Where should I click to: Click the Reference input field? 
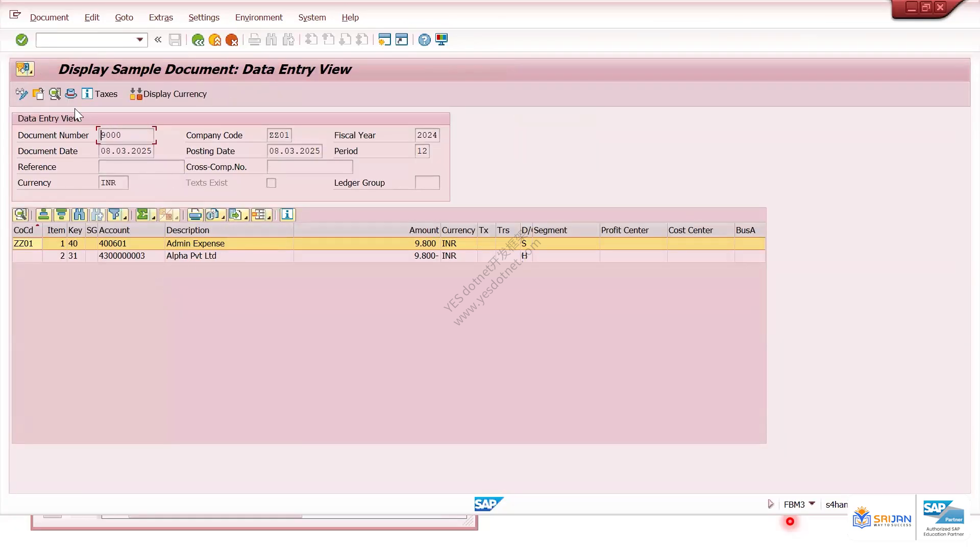141,167
